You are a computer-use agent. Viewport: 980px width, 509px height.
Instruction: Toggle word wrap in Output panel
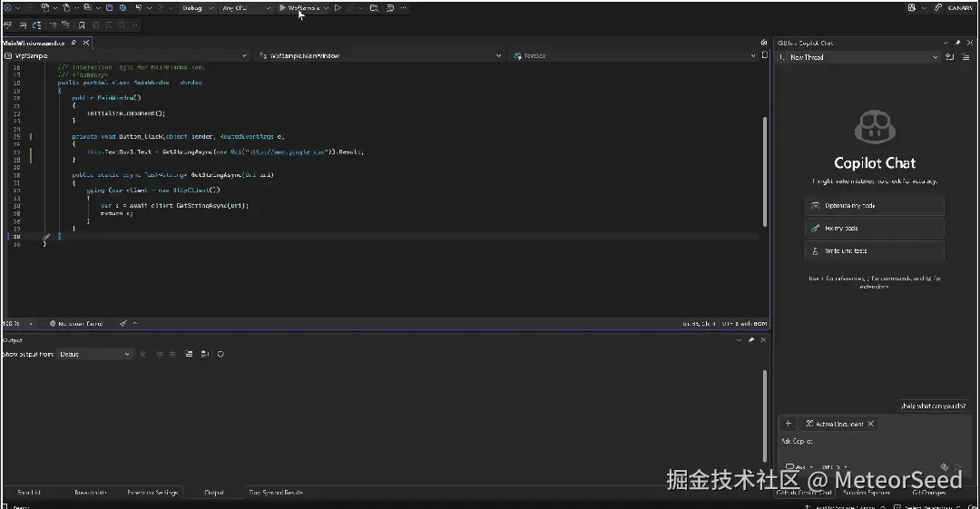tap(205, 354)
